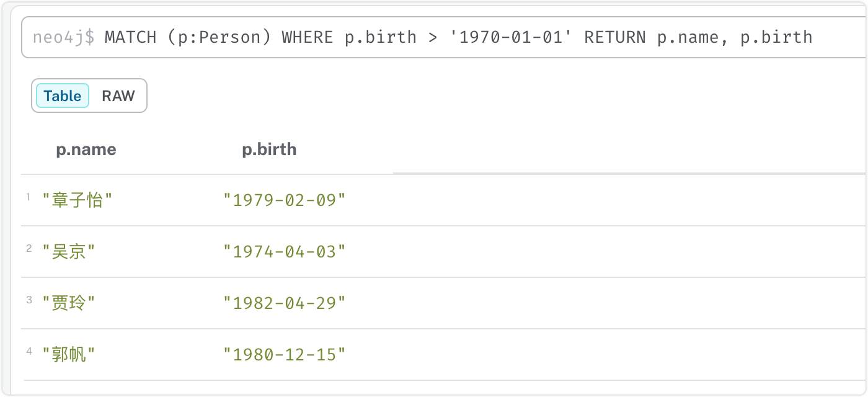Viewport: 868px width, 397px height.
Task: Click the p.birth column header
Action: [x=269, y=149]
